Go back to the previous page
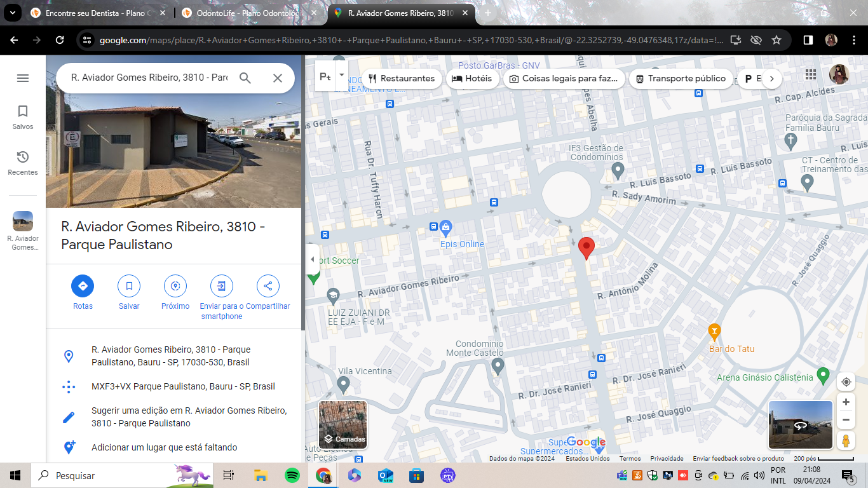868x488 pixels. pos(14,40)
